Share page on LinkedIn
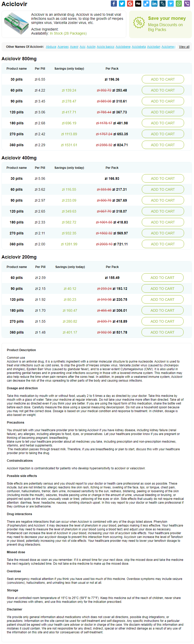Viewport: 194px width, 644px height. pyautogui.click(x=154, y=4)
